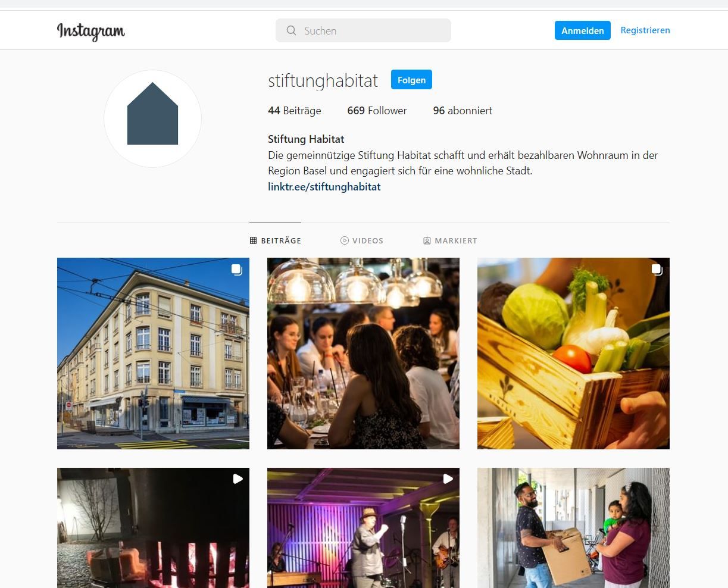The height and width of the screenshot is (588, 728).
Task: Click the carousel icon on the vegetable crate post
Action: 657,270
